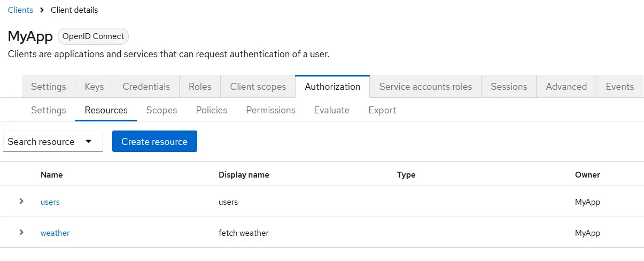Expand the weather resource row

[x=21, y=232]
